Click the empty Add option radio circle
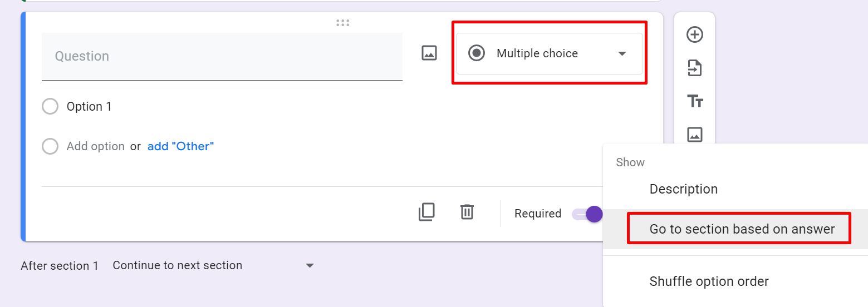 tap(50, 147)
